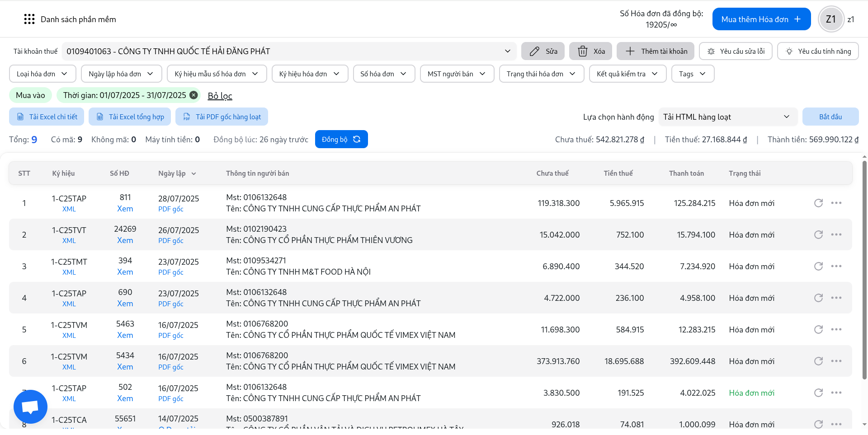
Task: Refresh invoice 811 with reload icon
Action: pos(818,203)
